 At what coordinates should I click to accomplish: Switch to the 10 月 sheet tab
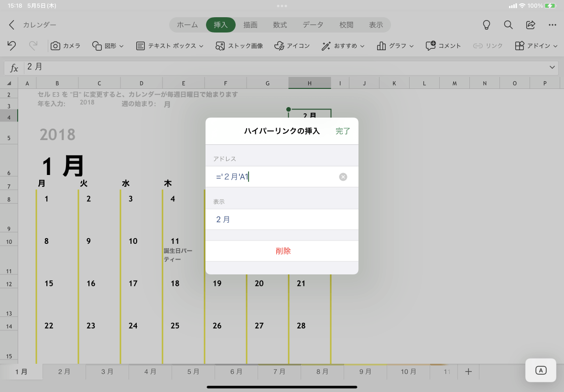[x=409, y=372]
